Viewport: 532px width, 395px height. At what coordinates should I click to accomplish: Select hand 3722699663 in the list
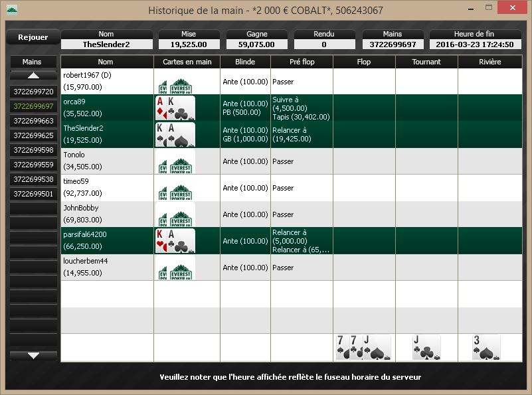coord(33,121)
